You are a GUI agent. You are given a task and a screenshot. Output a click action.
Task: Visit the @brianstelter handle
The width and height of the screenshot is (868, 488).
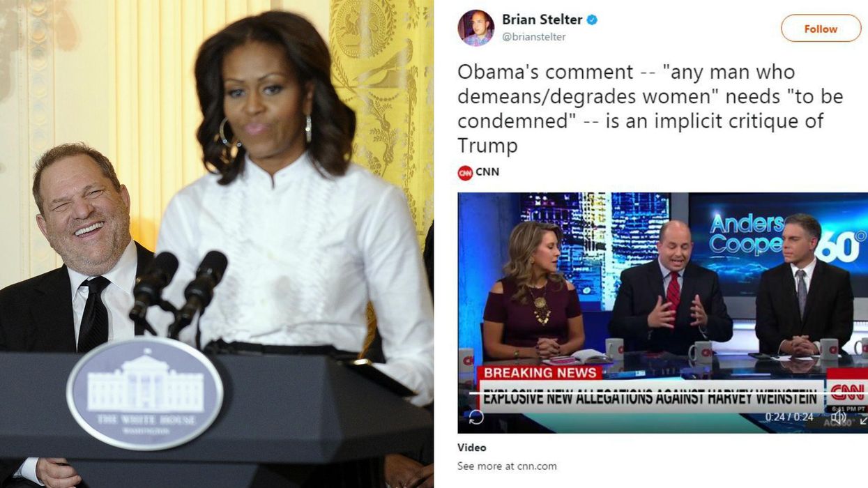pos(535,36)
